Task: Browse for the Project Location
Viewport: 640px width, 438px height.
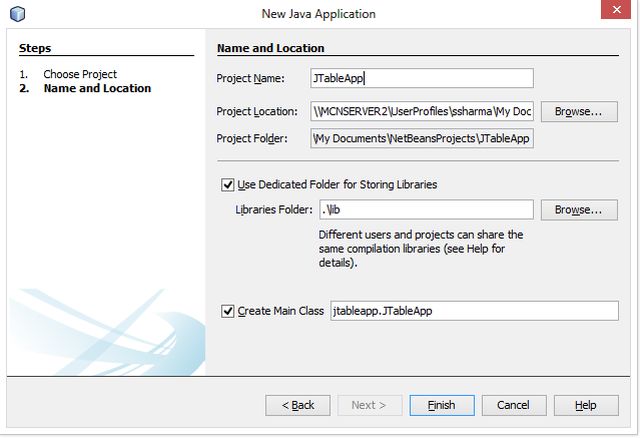Action: pos(579,111)
